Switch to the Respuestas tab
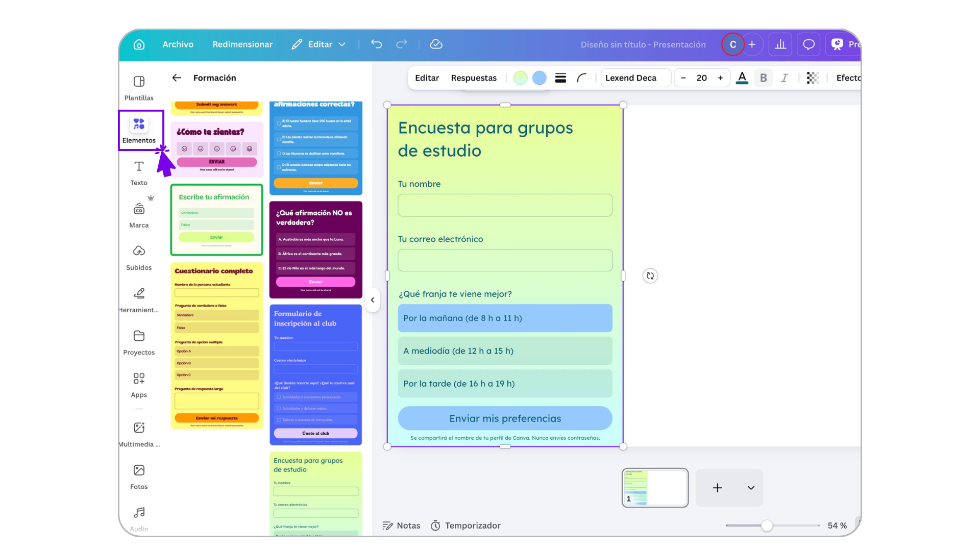 click(x=473, y=78)
